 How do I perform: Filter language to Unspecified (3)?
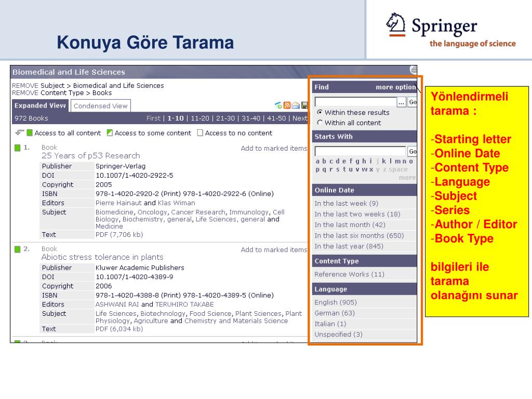pyautogui.click(x=338, y=334)
